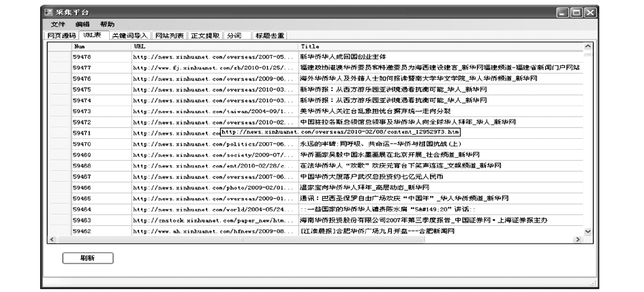This screenshot has height=292, width=644.
Task: Select Num cell 59462
Action: (x=102, y=231)
